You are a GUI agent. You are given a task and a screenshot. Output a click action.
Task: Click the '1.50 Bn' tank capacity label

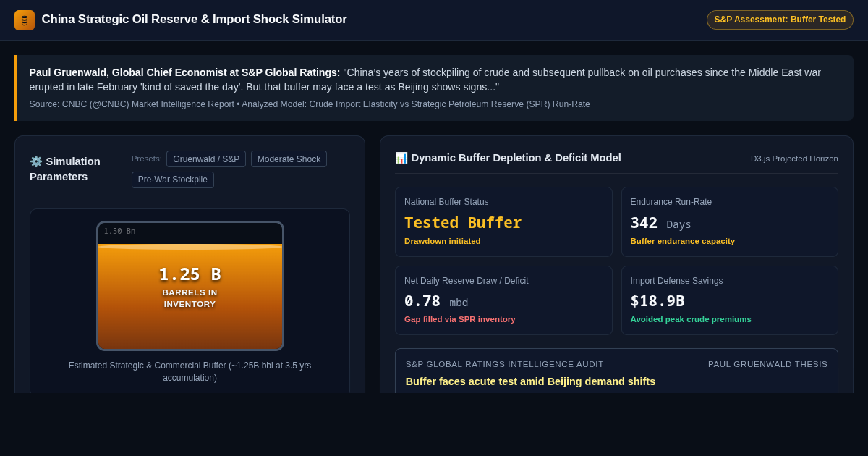click(119, 232)
